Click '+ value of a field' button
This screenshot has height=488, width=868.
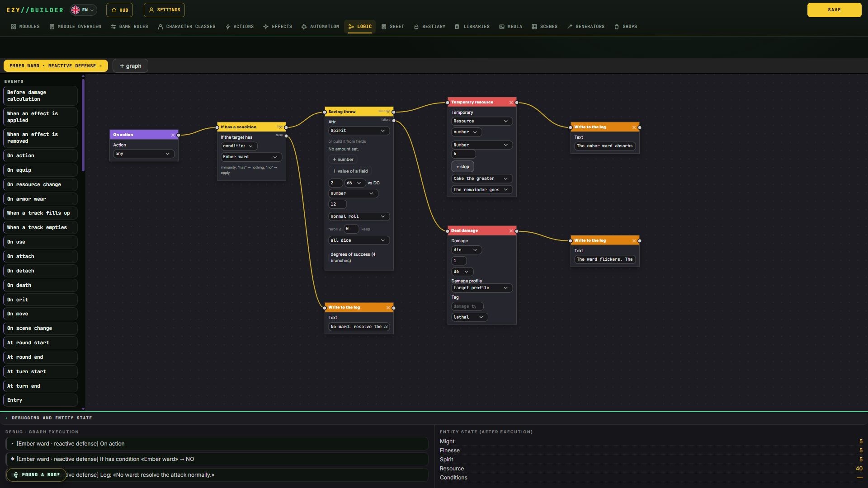point(350,171)
